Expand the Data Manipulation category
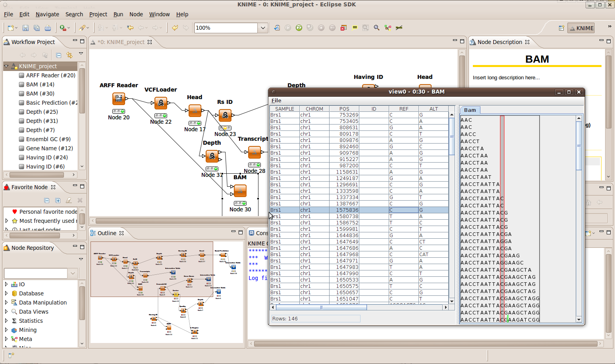 (6, 303)
